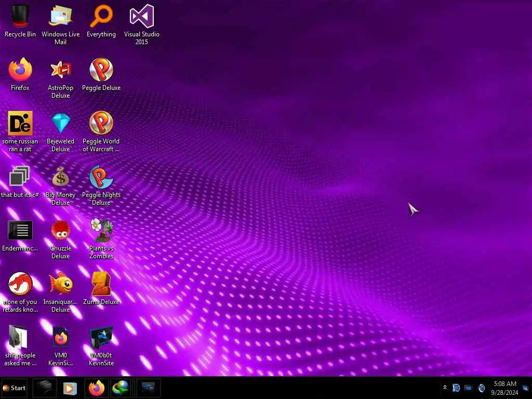This screenshot has width=532, height=399.
Task: Open the 5:08 AM clock and date
Action: 505,388
